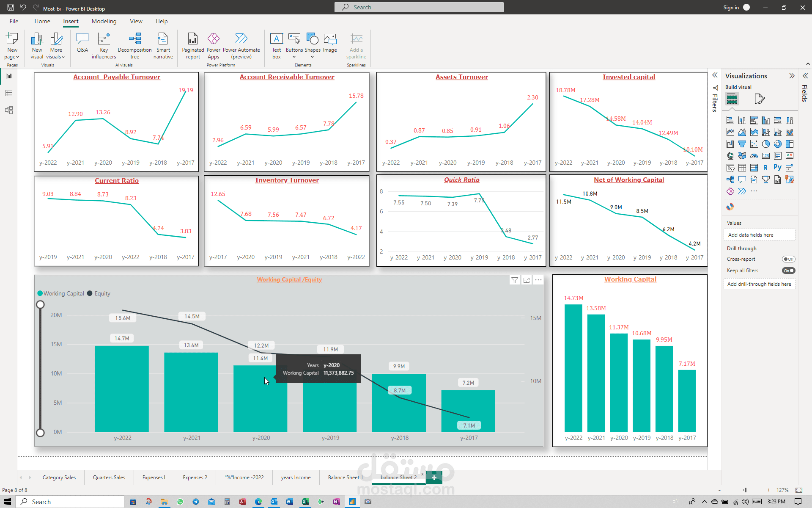Choose the Funnel chart visualization
The width and height of the screenshot is (812, 508).
[742, 144]
